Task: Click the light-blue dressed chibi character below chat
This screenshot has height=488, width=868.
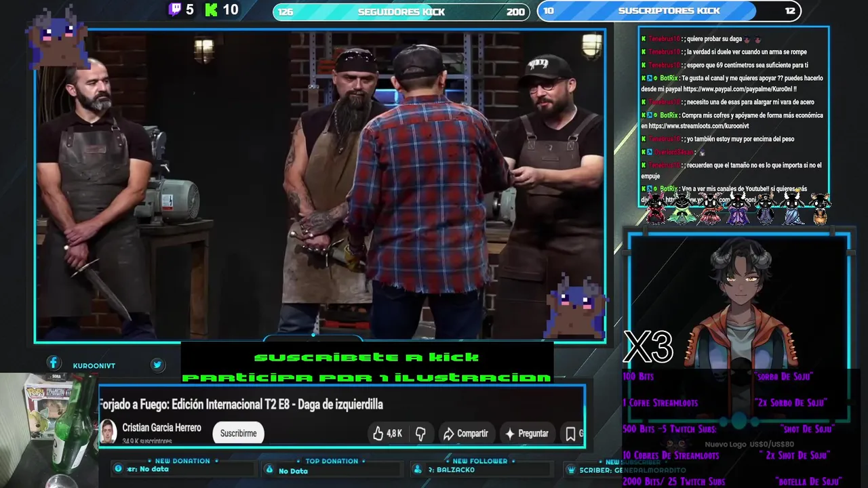Action: (x=793, y=207)
